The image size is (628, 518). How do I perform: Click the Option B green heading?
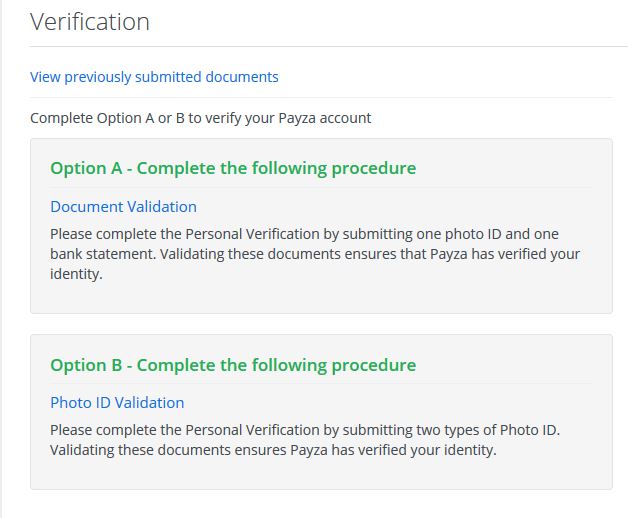(233, 365)
